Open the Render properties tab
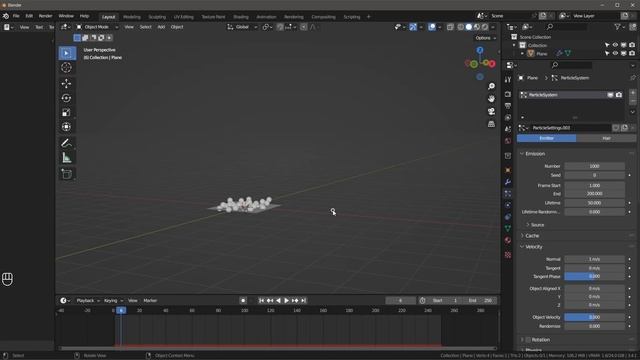Image resolution: width=640 pixels, height=360 pixels. [x=508, y=94]
